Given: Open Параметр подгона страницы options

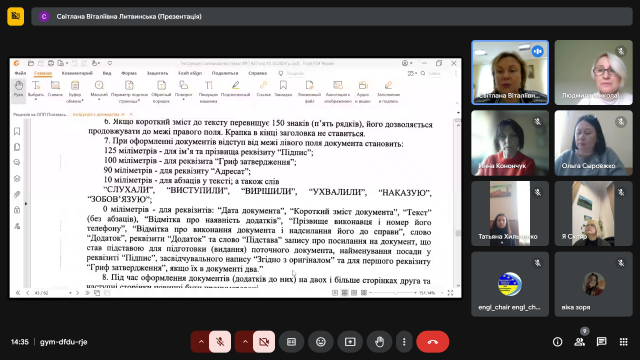Looking at the screenshot, I should point(129,91).
